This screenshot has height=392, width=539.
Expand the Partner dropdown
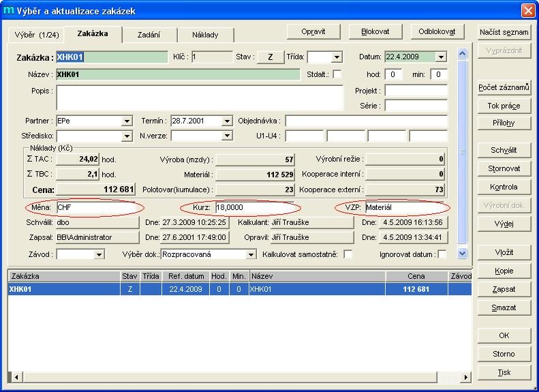[127, 121]
